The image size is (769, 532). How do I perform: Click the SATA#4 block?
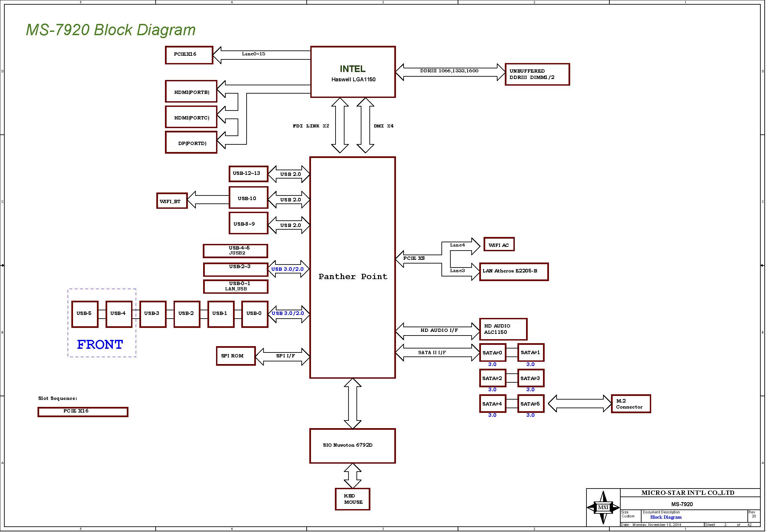point(493,404)
